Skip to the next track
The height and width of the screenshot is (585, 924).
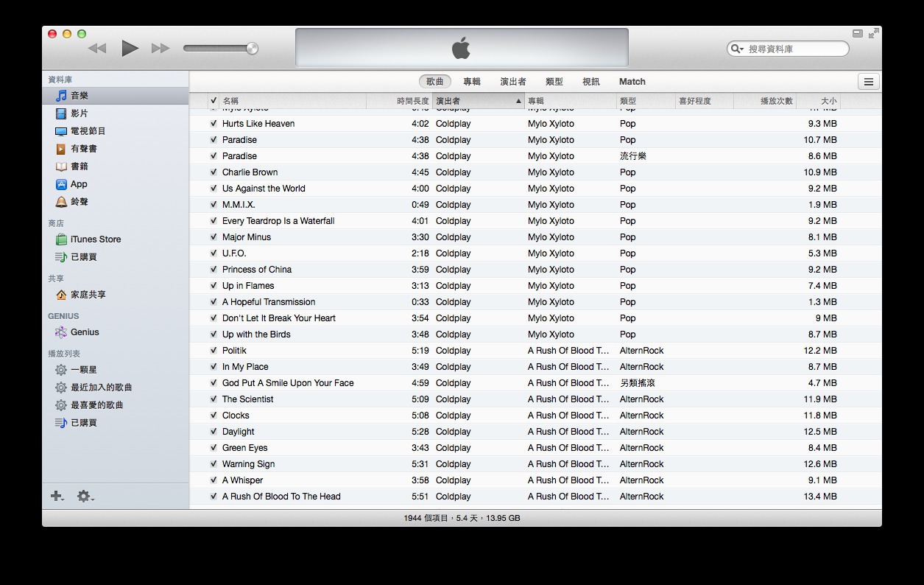click(161, 49)
